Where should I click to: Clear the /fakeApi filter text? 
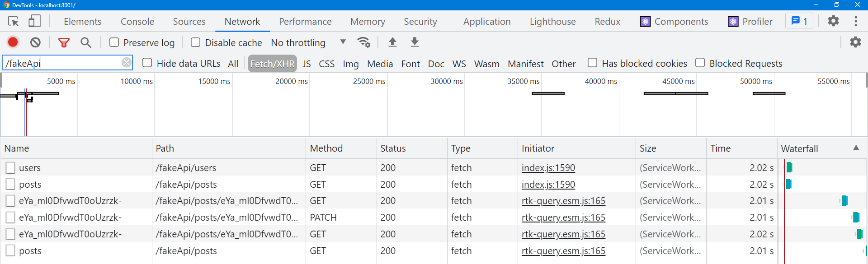click(x=127, y=62)
